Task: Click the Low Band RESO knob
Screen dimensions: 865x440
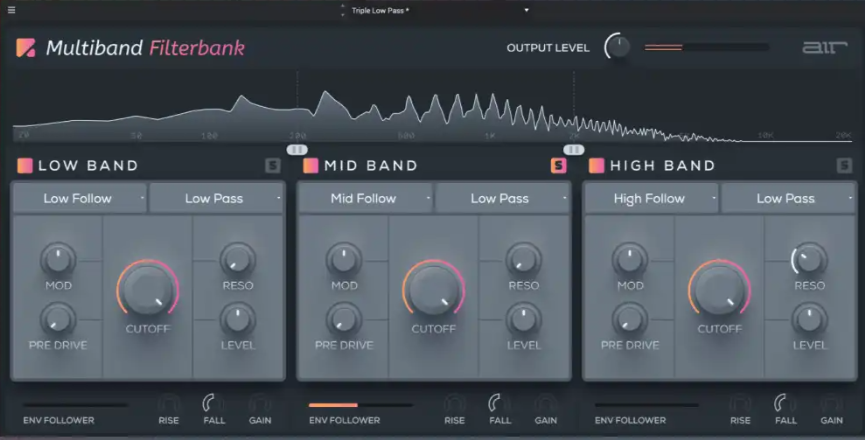Action: (x=238, y=260)
